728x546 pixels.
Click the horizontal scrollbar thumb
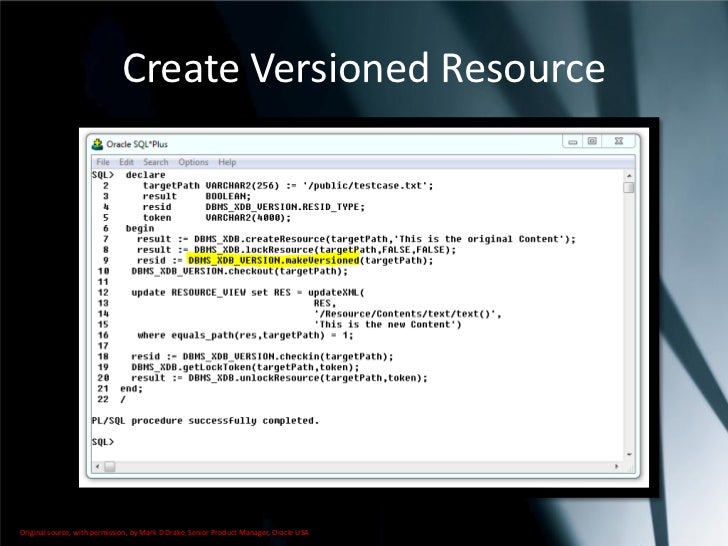click(110, 466)
